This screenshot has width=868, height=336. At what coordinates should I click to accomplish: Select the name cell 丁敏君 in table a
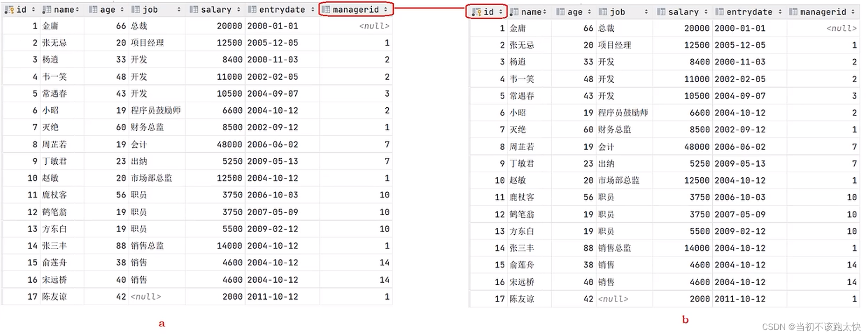pos(54,161)
